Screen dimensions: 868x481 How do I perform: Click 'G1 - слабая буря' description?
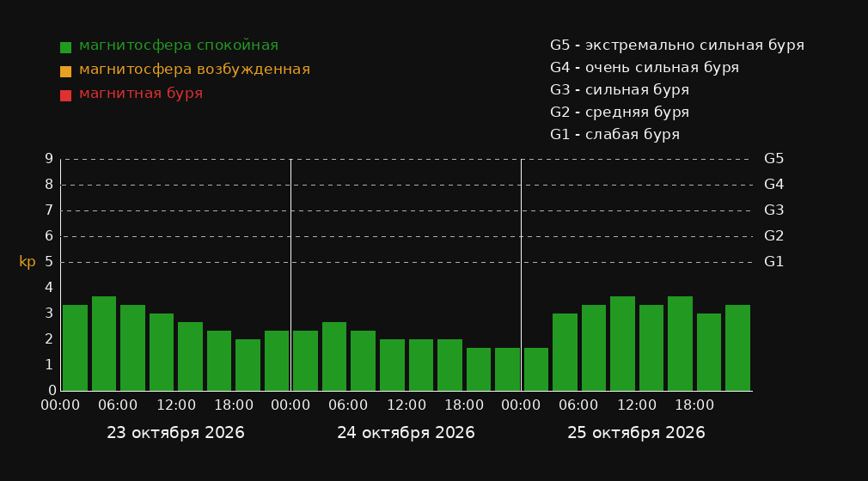tap(614, 135)
